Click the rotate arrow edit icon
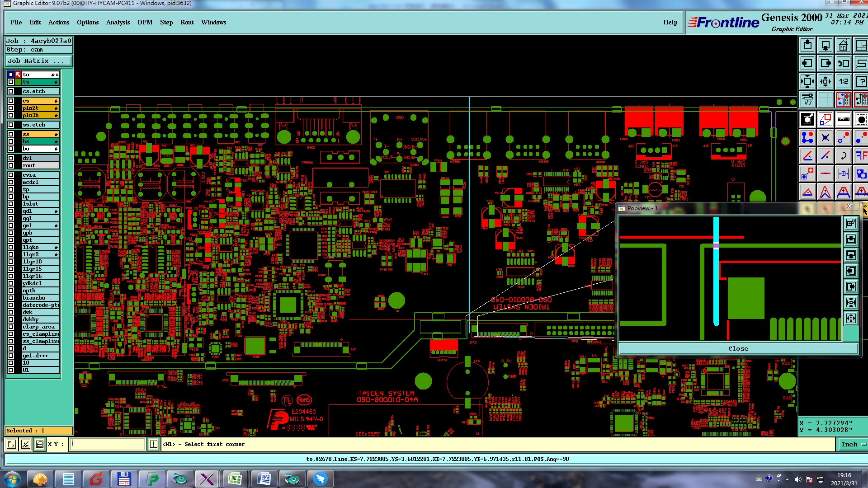 843,156
